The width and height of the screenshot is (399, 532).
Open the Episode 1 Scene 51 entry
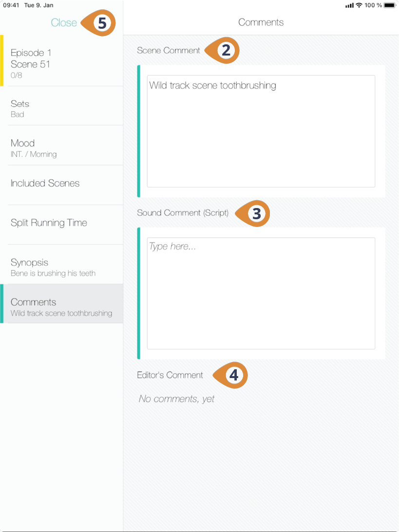61,60
